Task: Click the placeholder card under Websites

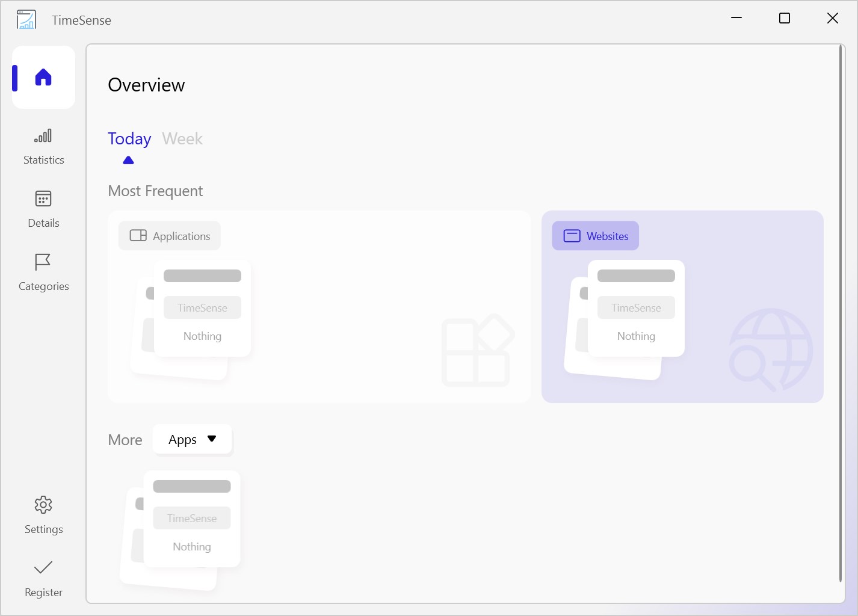Action: [636, 309]
